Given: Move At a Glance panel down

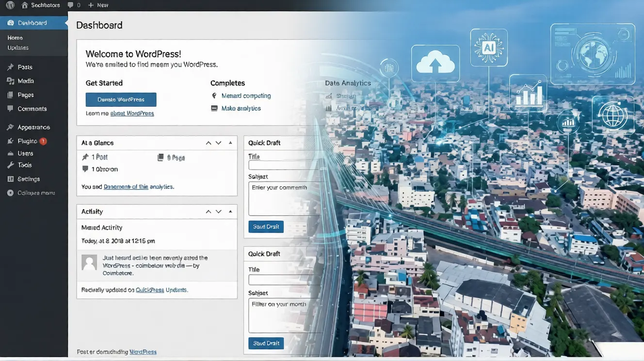Looking at the screenshot, I should coord(219,143).
